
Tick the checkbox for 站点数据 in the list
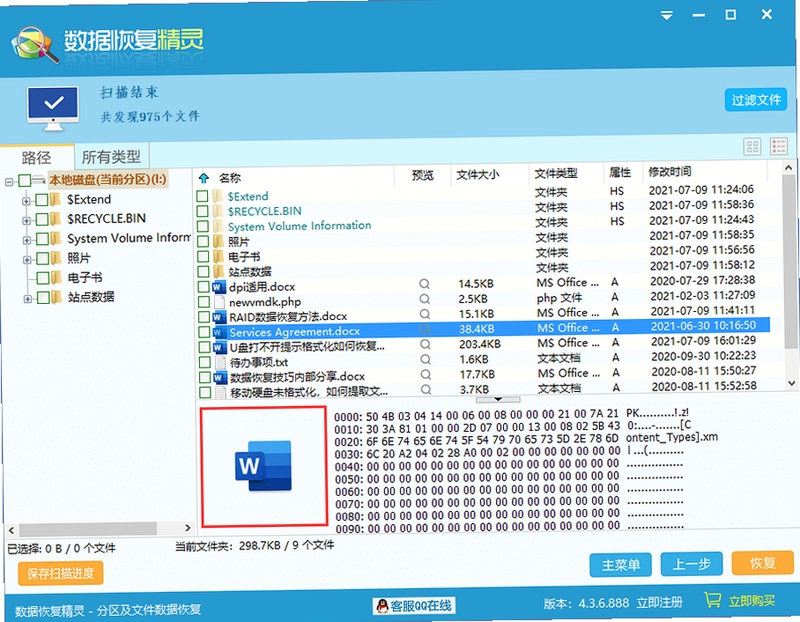pyautogui.click(x=203, y=271)
